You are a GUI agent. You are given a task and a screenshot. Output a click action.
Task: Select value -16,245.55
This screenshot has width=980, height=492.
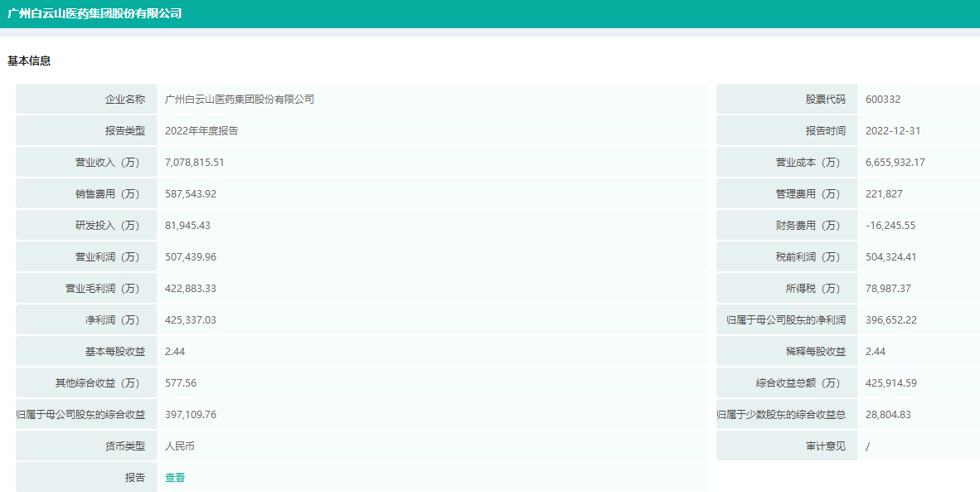tap(890, 226)
